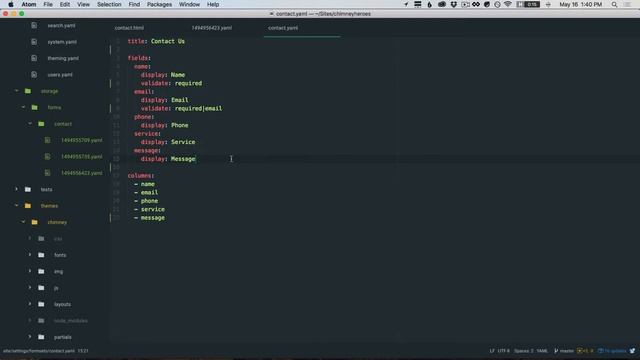Open the View menu
Image resolution: width=640 pixels, height=360 pixels.
[83, 4]
